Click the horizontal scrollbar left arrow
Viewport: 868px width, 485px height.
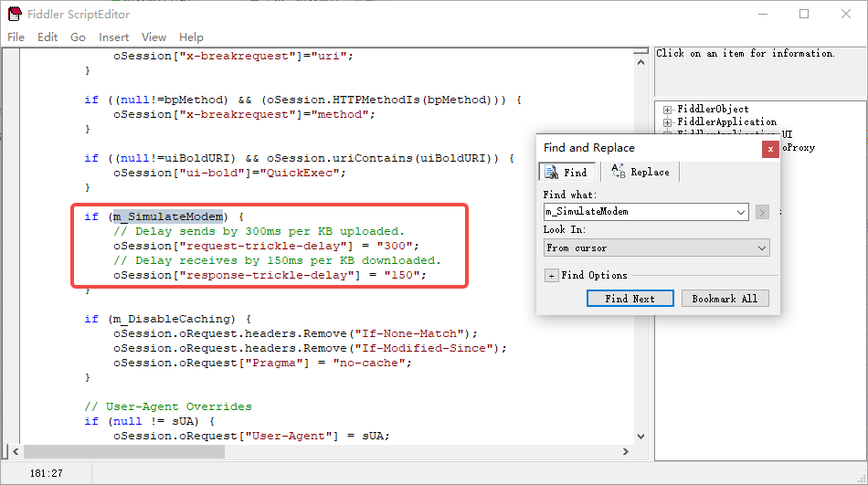[x=16, y=452]
